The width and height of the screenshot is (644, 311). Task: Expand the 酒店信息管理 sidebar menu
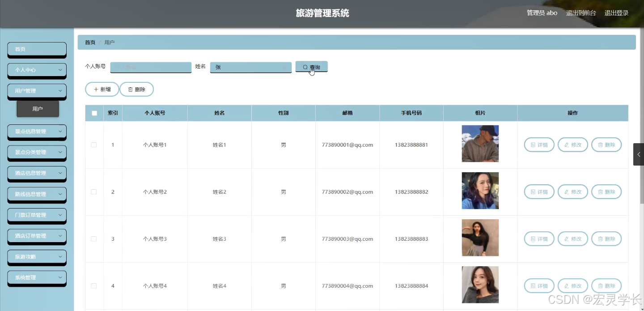pyautogui.click(x=37, y=173)
